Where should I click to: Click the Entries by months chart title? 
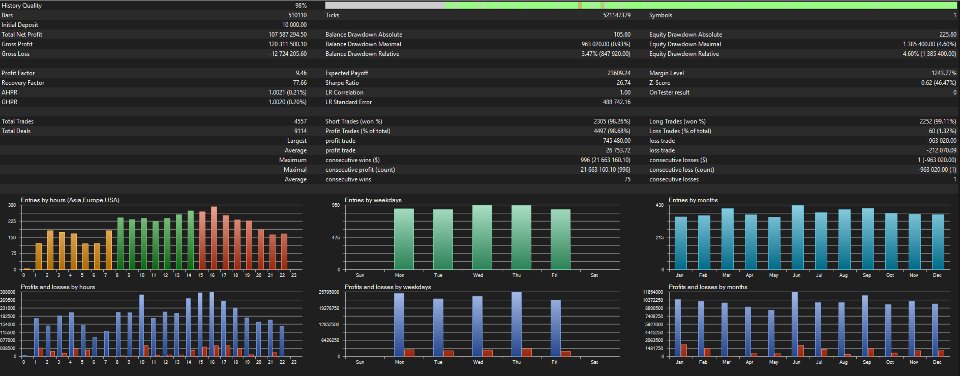(x=694, y=200)
